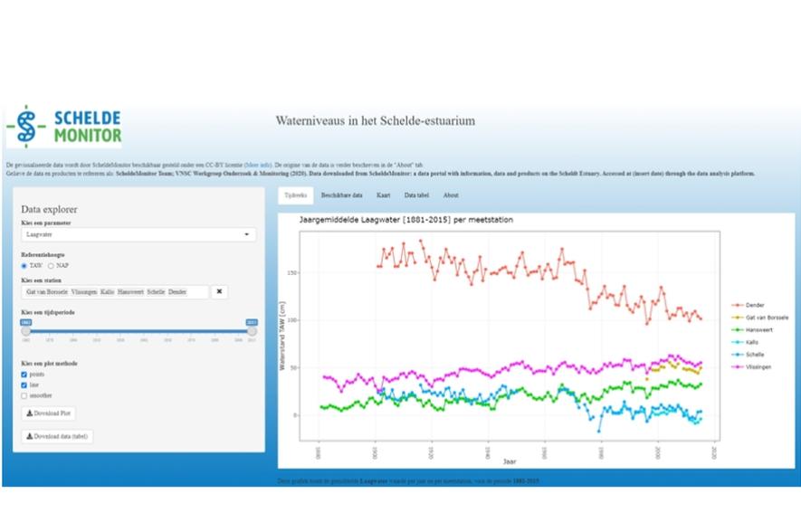Clear selected stations with the X icon
This screenshot has height=532, width=801.
pyautogui.click(x=219, y=292)
